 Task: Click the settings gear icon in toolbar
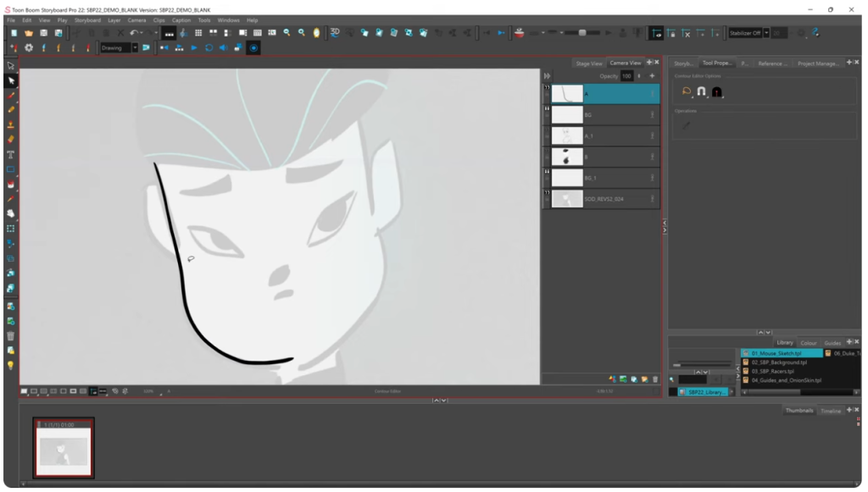click(28, 48)
